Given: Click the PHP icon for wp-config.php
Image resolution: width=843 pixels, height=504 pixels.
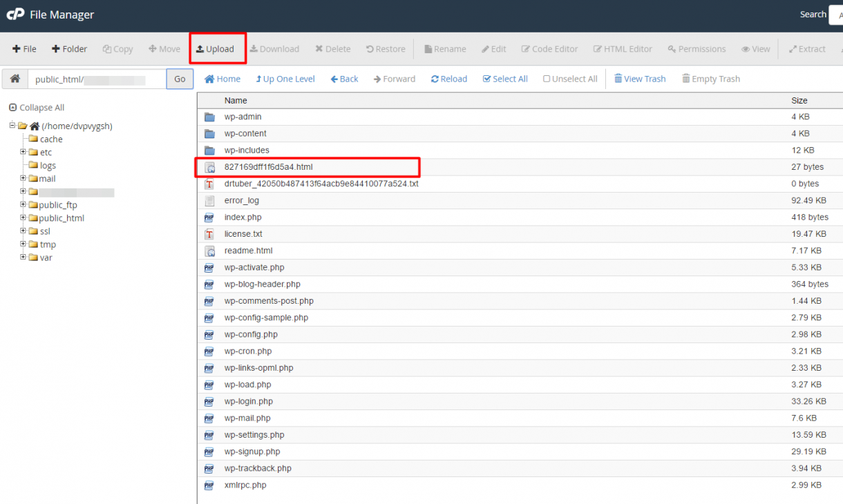Looking at the screenshot, I should (x=209, y=334).
